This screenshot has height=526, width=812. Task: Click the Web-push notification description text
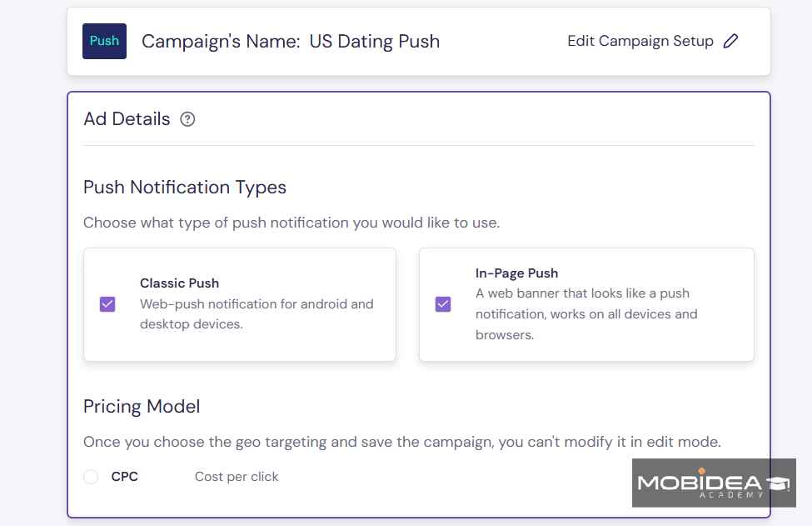(x=257, y=314)
